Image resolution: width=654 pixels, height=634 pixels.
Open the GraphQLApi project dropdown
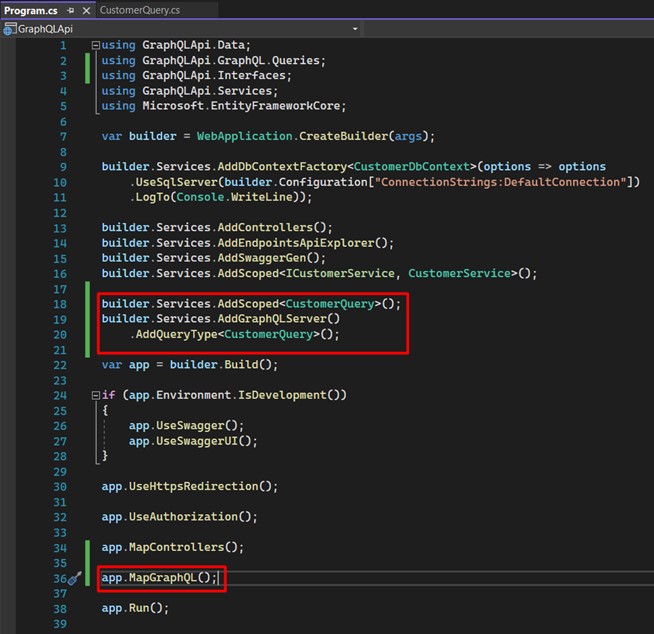tap(355, 29)
